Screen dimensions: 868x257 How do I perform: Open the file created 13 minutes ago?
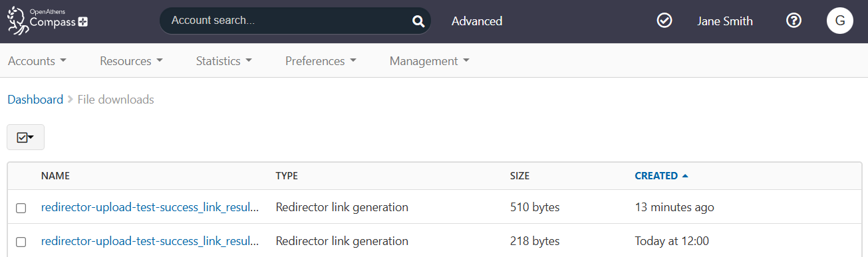pyautogui.click(x=150, y=207)
